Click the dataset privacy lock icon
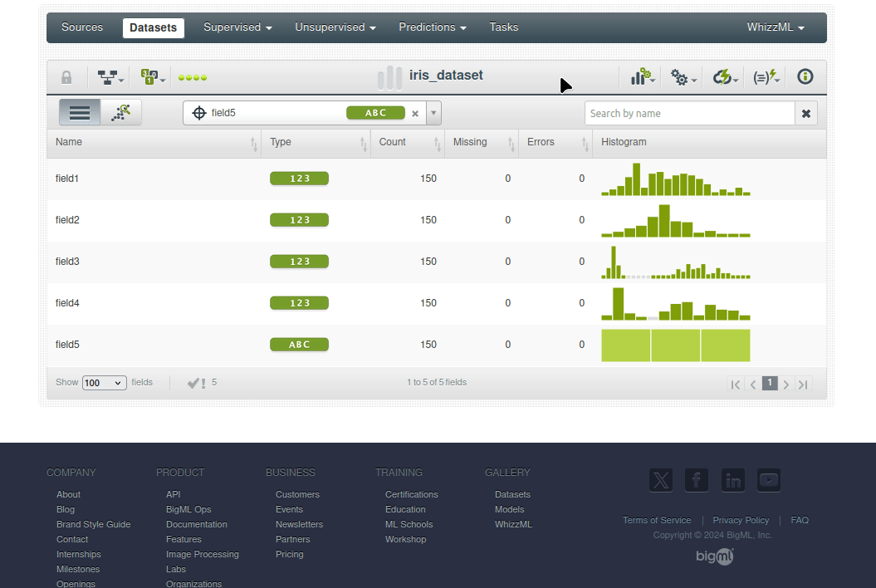The height and width of the screenshot is (588, 876). coord(66,78)
